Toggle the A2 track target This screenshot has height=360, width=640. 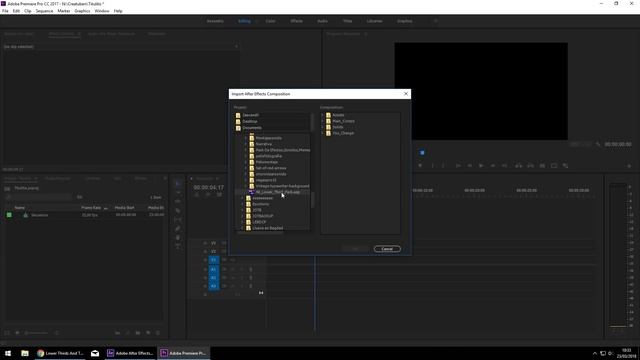click(213, 278)
